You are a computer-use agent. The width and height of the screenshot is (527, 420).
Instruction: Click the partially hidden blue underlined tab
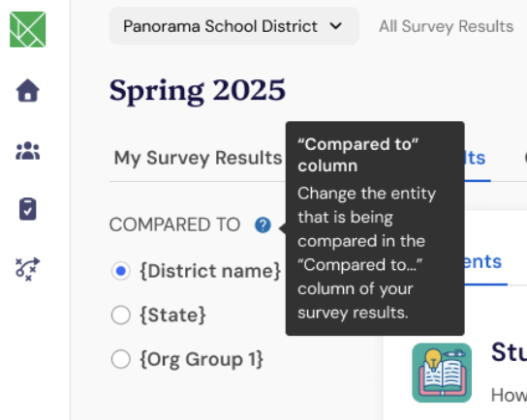point(476,159)
